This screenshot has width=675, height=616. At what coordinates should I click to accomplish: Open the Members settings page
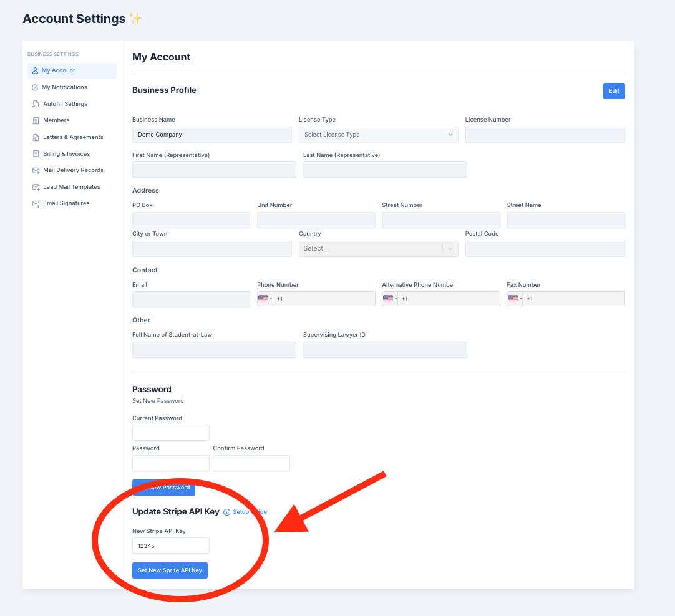tap(56, 120)
